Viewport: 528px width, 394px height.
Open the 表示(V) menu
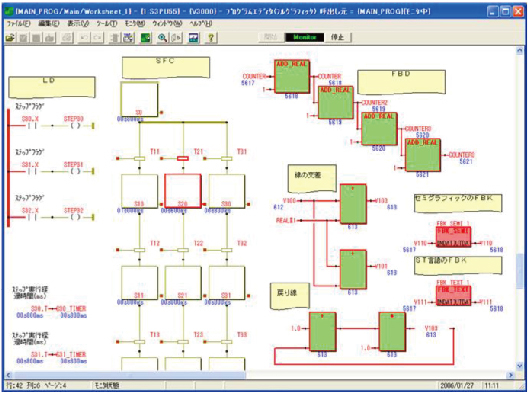pyautogui.click(x=78, y=24)
